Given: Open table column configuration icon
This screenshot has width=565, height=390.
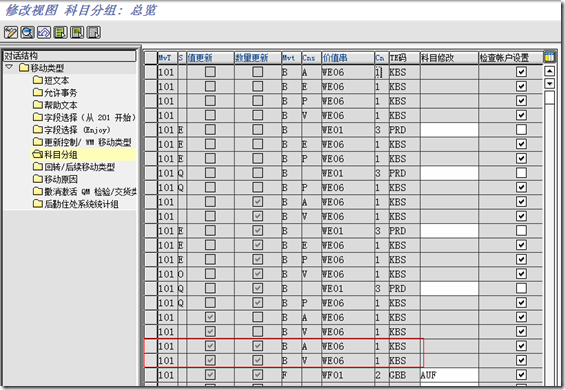Looking at the screenshot, I should [x=549, y=57].
